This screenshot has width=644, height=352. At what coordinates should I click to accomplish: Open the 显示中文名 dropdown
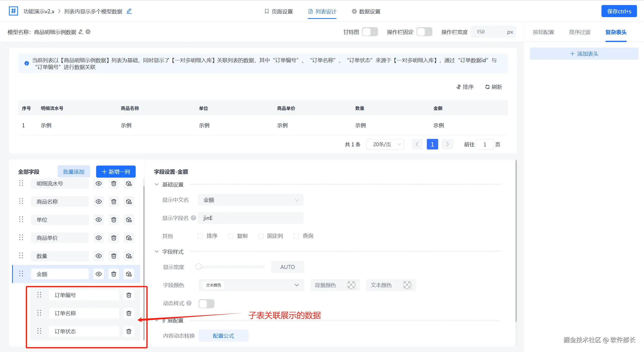(250, 200)
